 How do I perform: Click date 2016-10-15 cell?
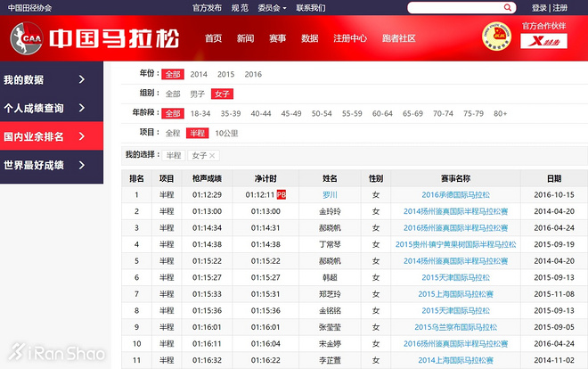(x=554, y=194)
